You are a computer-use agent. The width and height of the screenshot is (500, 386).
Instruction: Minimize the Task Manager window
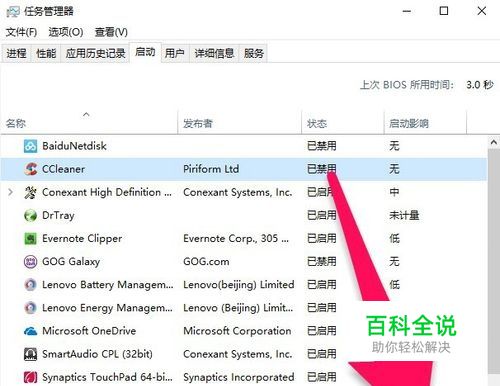pos(406,11)
